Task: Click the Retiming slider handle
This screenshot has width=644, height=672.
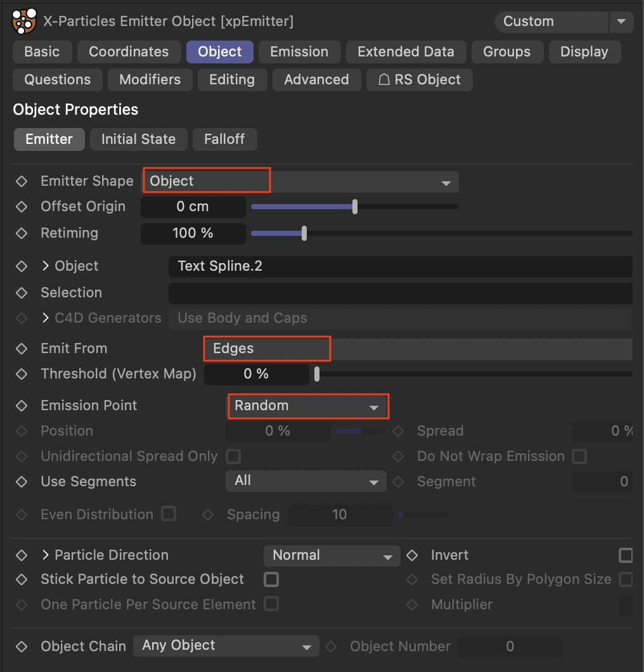Action: (304, 233)
